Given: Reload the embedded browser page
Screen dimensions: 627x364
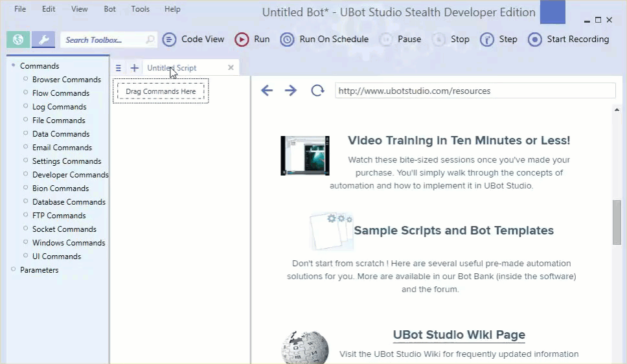Looking at the screenshot, I should tap(317, 91).
